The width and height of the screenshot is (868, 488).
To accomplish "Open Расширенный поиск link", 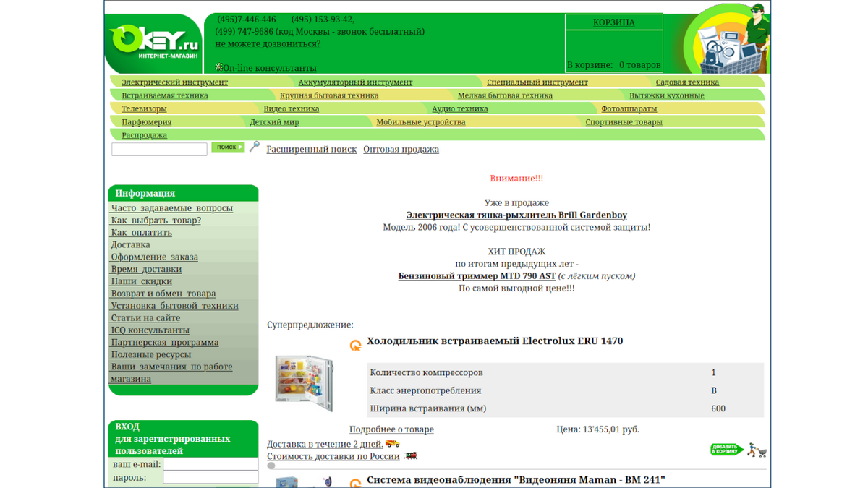I will pos(312,150).
